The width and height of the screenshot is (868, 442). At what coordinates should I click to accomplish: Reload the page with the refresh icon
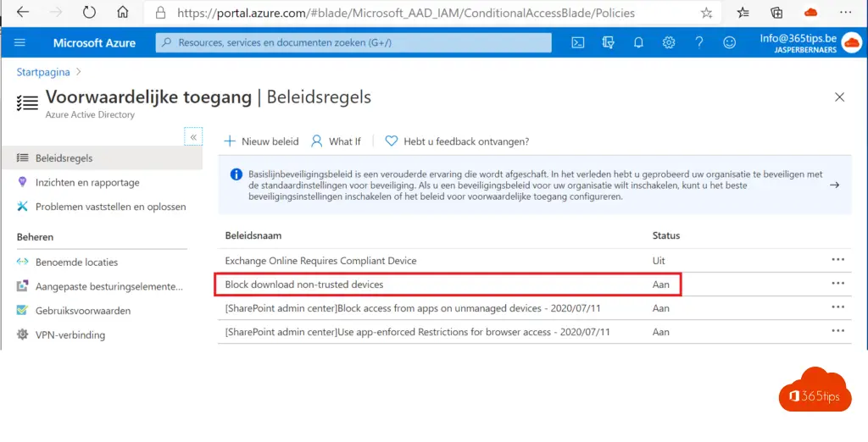tap(89, 12)
